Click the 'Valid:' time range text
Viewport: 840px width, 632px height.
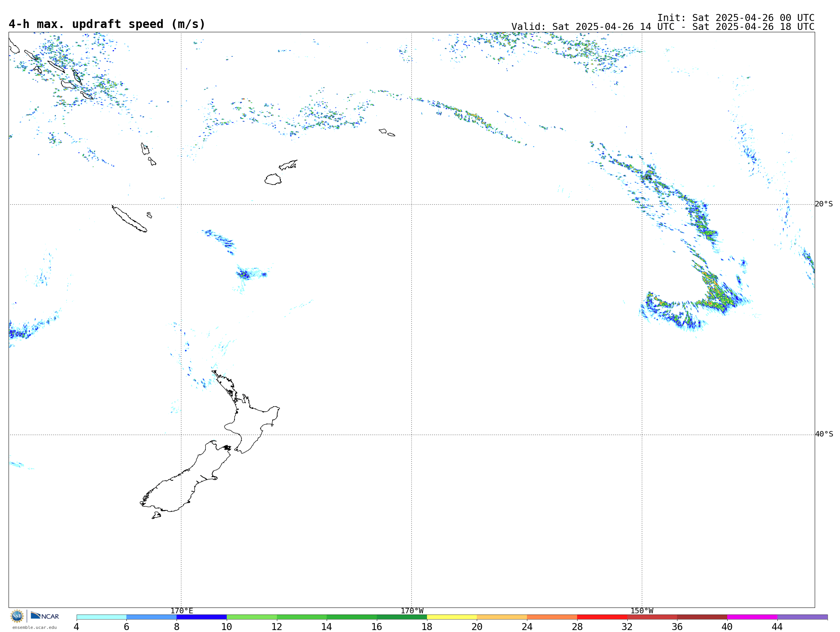[663, 27]
